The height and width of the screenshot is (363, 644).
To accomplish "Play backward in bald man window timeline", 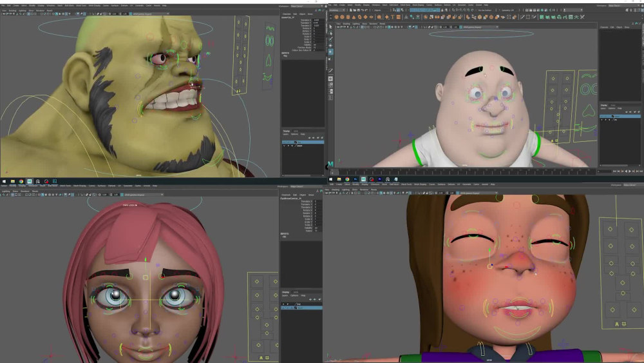I will coord(626,172).
